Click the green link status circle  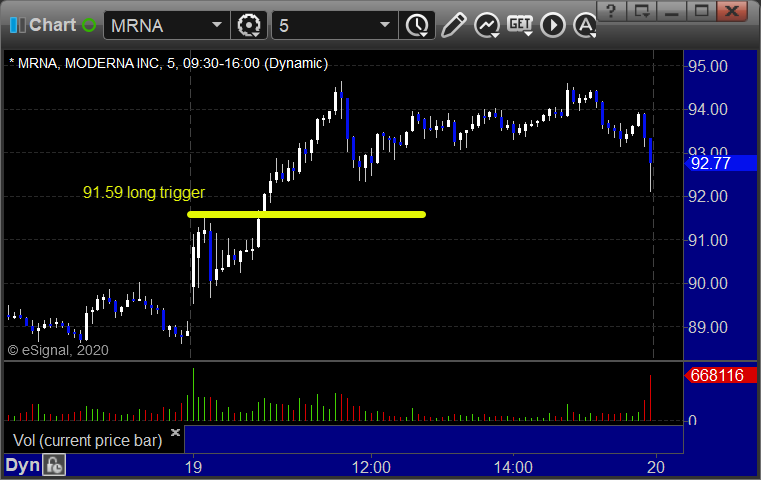(89, 25)
